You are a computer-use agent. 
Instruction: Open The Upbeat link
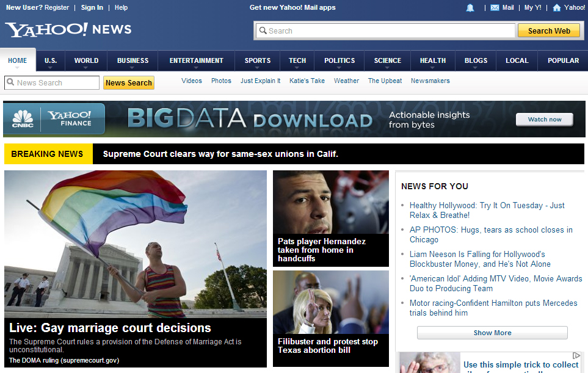tap(385, 81)
